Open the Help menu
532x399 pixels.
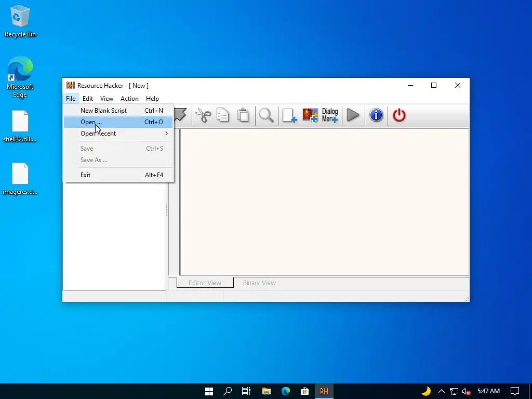click(152, 99)
